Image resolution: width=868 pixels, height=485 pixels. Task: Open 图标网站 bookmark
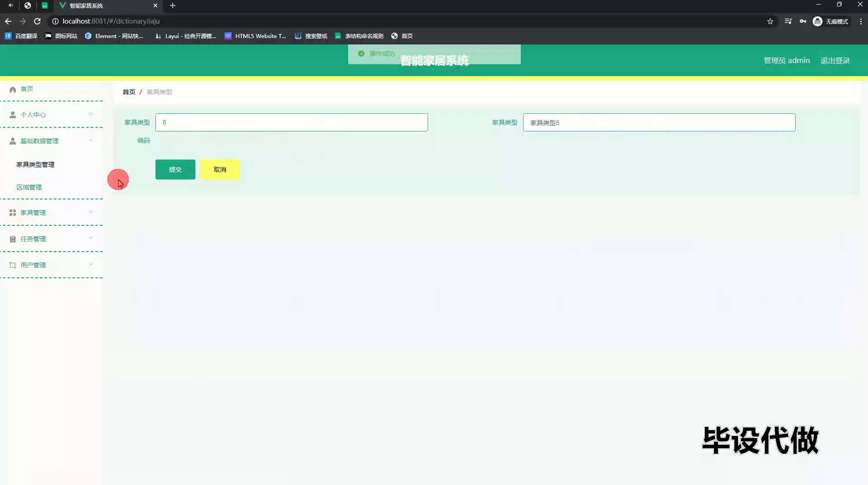click(61, 36)
